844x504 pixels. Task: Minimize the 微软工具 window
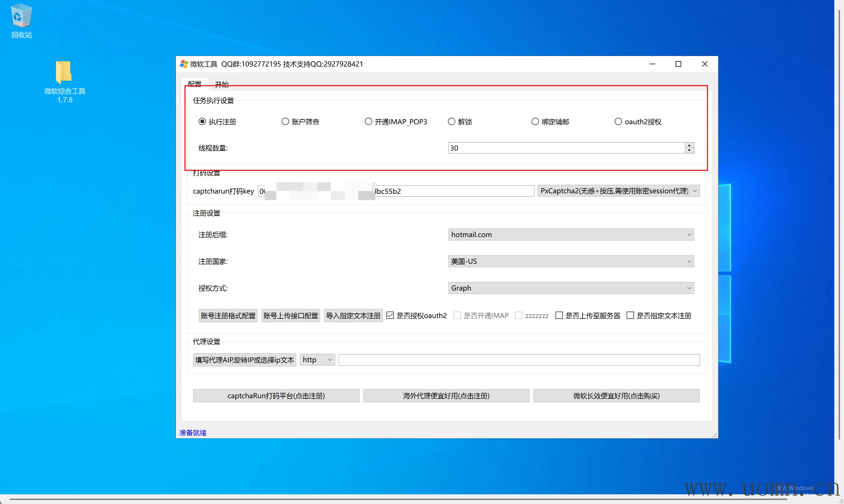pyautogui.click(x=652, y=64)
